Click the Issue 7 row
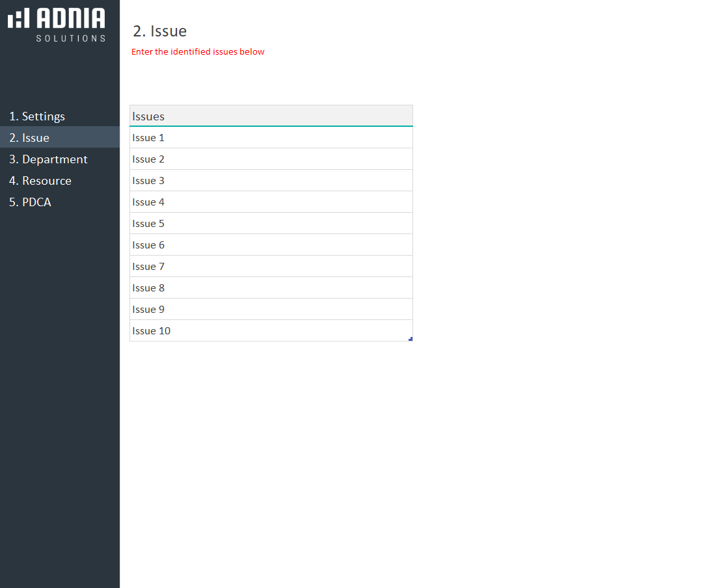728x588 pixels. click(271, 267)
